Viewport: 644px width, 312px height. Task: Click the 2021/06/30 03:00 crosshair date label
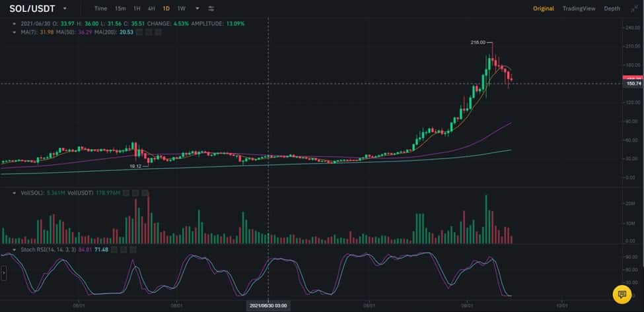[x=268, y=305]
